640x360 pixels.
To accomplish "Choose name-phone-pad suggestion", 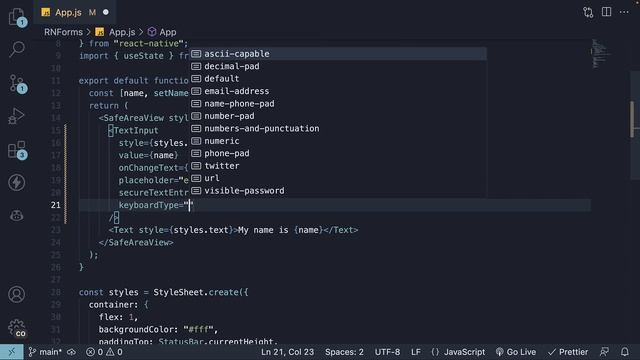I will click(x=338, y=104).
